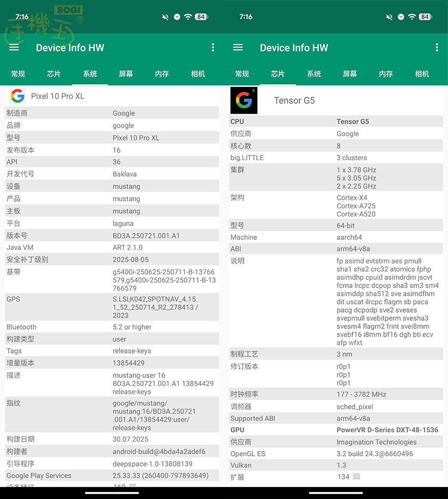Tap the 构建者 value android-build@4bda4a2adef6

coord(159,451)
